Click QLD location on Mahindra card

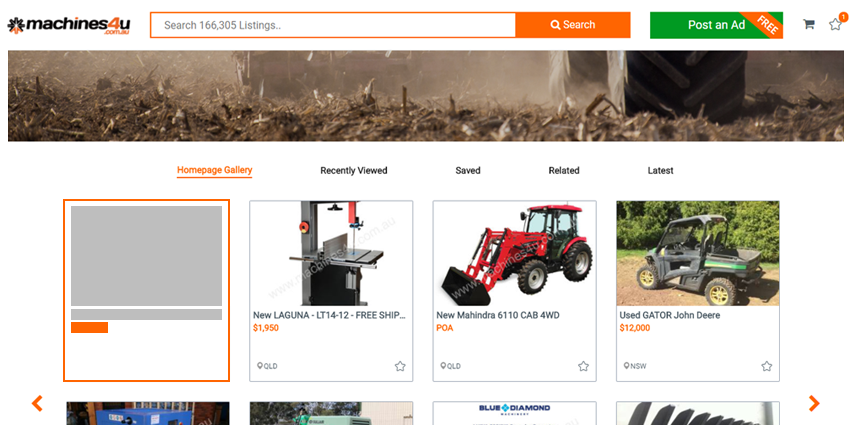point(450,366)
